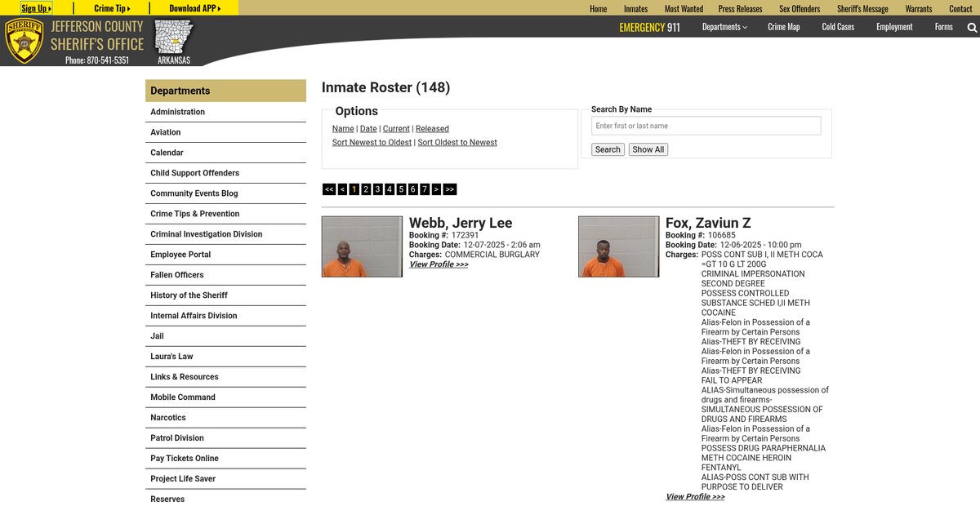
Task: Open History of the Sheriff link
Action: coord(225,295)
